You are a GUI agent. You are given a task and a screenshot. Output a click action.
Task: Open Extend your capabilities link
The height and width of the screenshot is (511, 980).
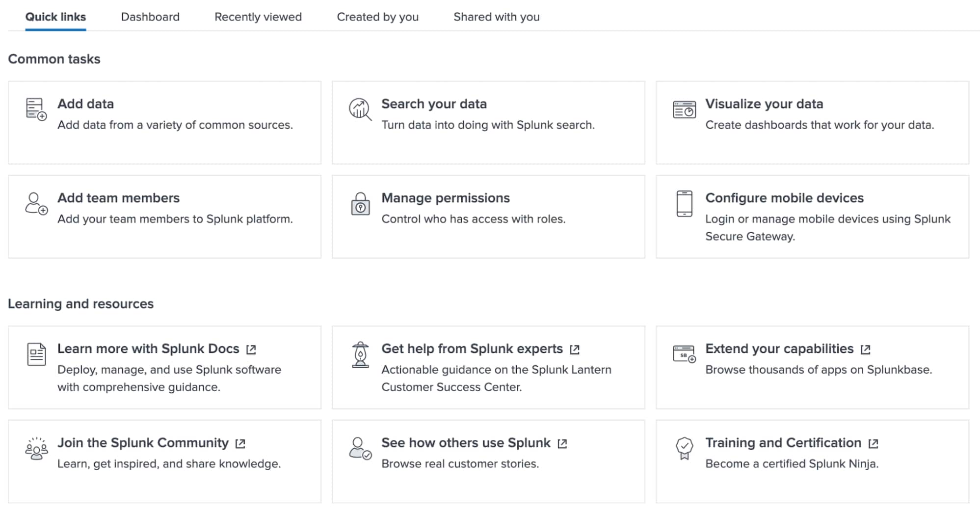[x=779, y=349]
